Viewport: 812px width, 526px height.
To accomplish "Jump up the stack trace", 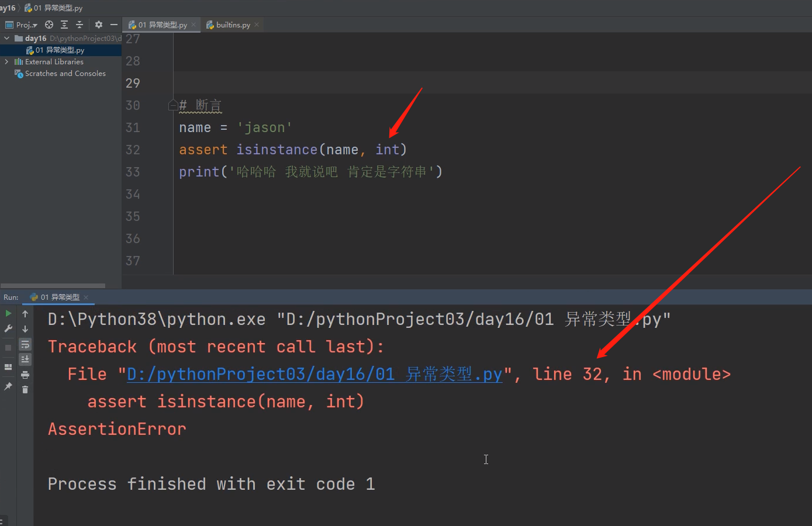I will tap(25, 314).
